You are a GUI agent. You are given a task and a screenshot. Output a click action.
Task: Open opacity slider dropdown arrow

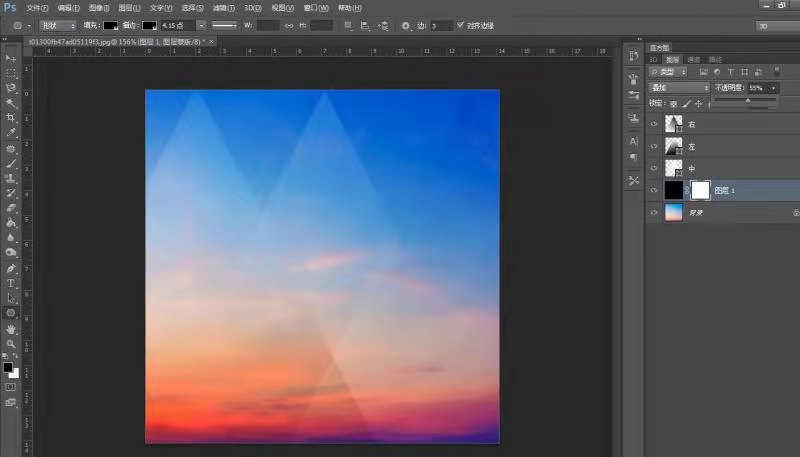coord(773,88)
